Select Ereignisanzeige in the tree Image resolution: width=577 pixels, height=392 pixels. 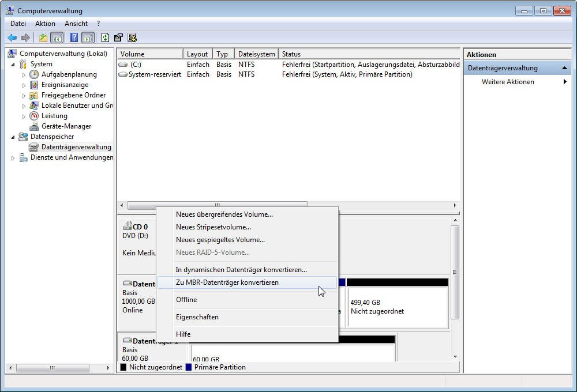[x=65, y=85]
